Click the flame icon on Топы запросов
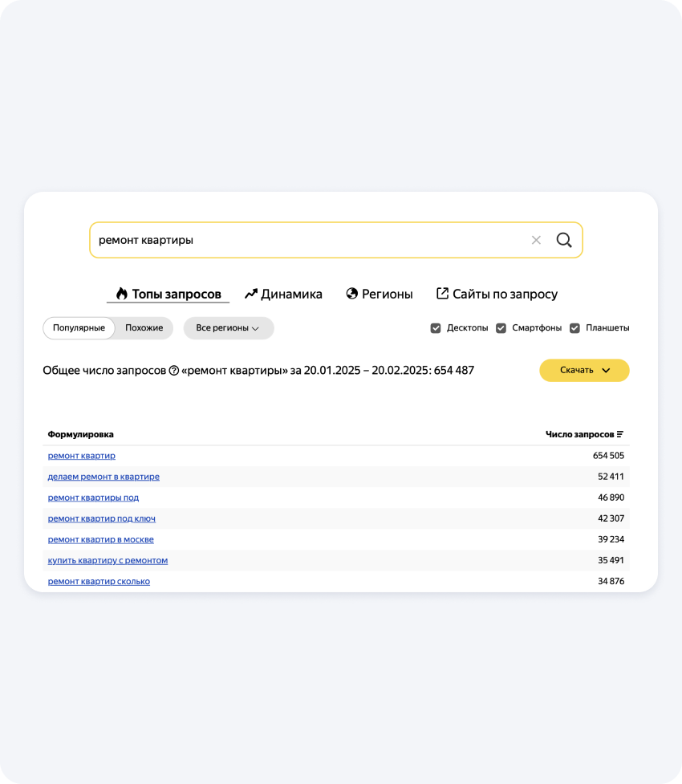The width and height of the screenshot is (682, 784). coord(122,294)
